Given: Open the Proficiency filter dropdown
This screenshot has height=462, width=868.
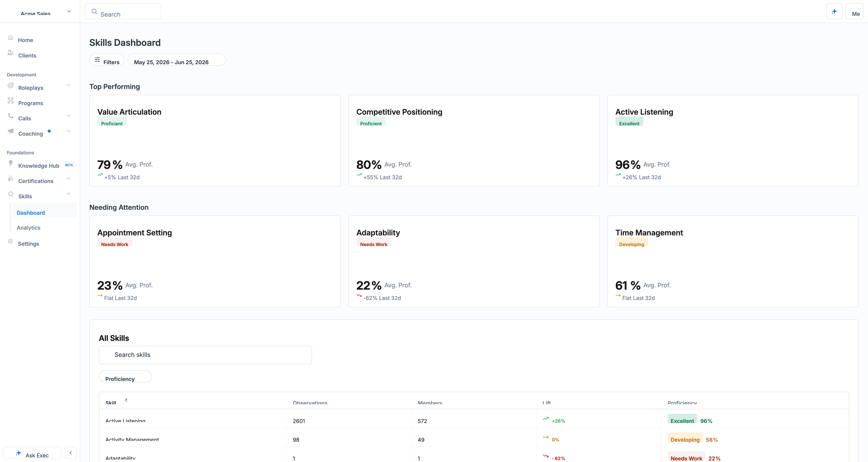Looking at the screenshot, I should (x=125, y=376).
